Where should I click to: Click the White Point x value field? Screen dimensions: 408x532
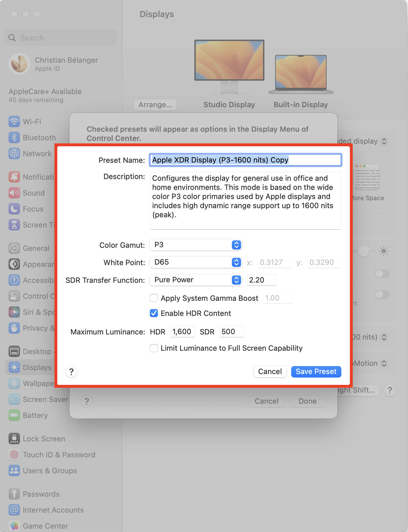click(274, 262)
